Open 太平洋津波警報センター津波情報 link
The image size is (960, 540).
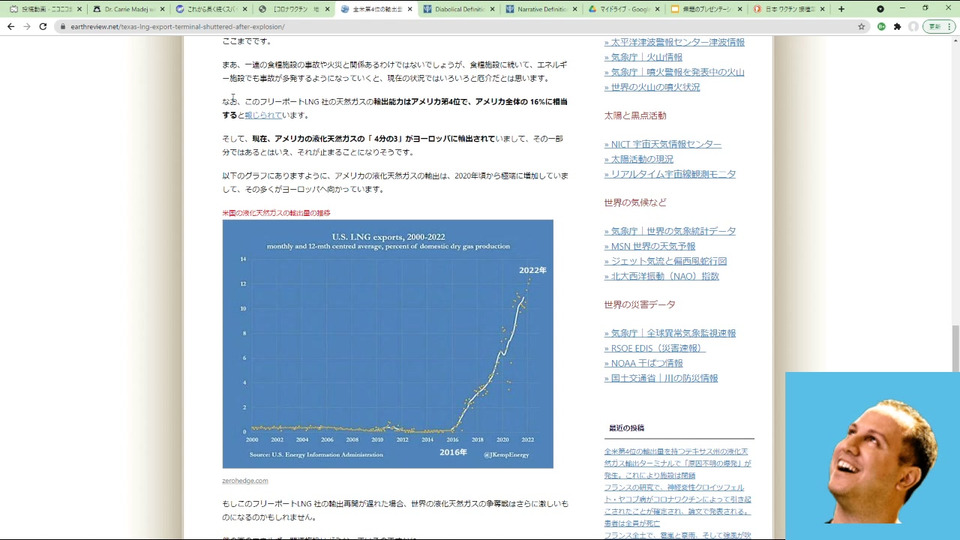674,42
